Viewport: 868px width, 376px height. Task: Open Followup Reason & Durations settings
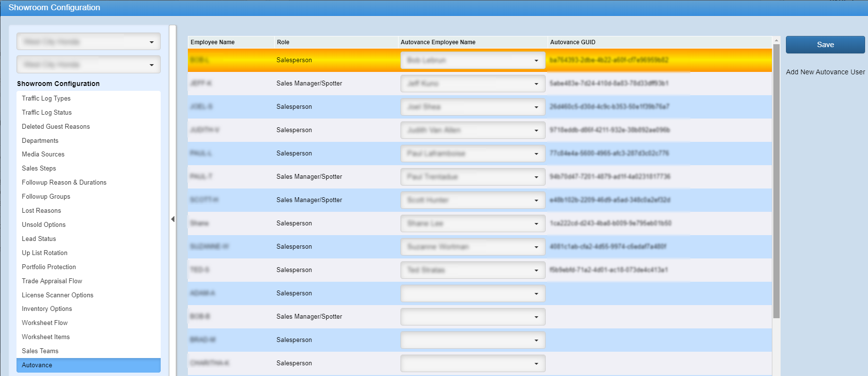64,182
